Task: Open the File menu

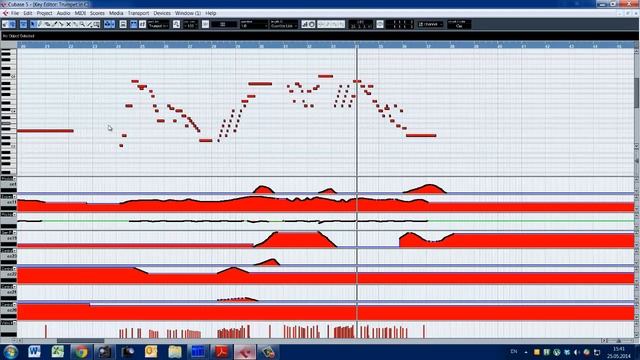Action: tap(15, 13)
